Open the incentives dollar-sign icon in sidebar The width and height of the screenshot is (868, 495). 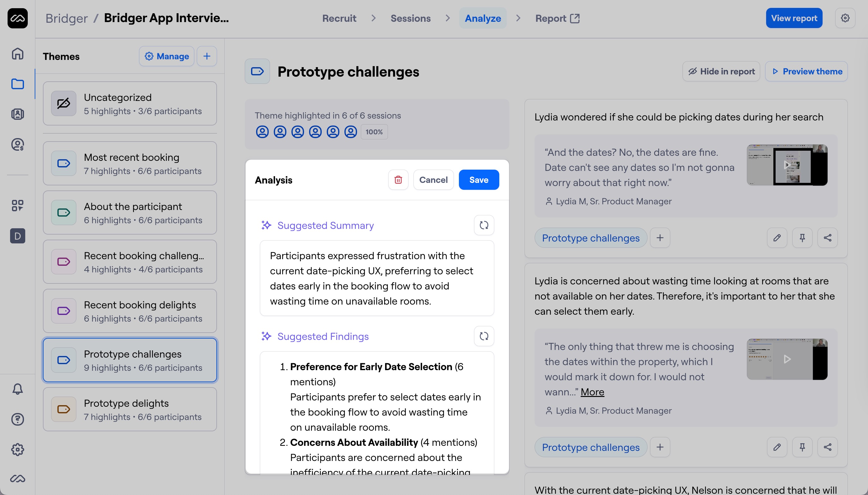click(17, 144)
